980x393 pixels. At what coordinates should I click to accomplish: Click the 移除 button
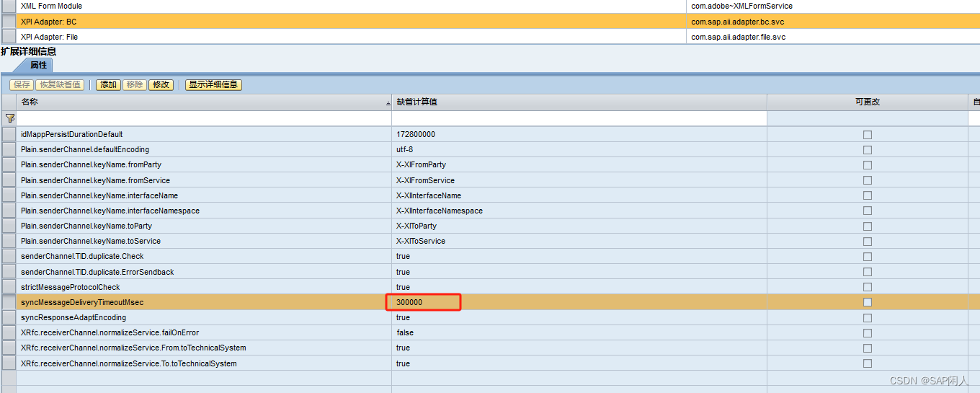click(x=134, y=84)
